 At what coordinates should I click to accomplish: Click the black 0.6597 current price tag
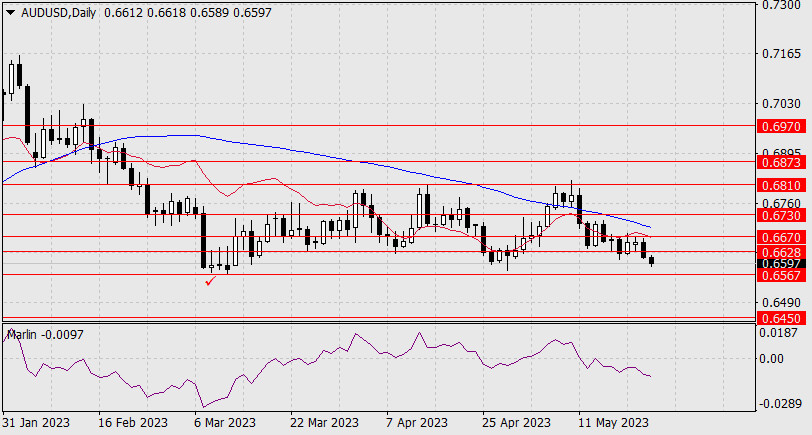click(780, 264)
